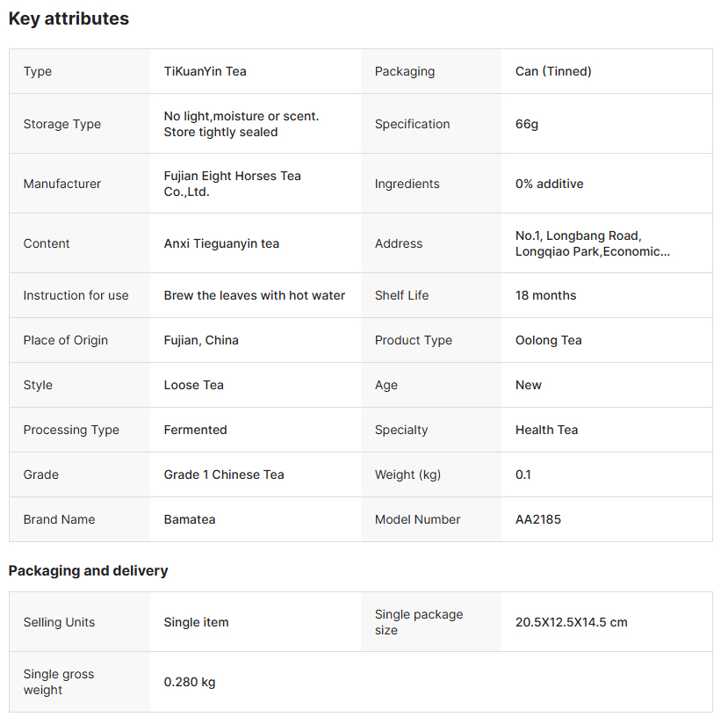
Task: Click the Packaging and delivery heading
Action: (88, 570)
